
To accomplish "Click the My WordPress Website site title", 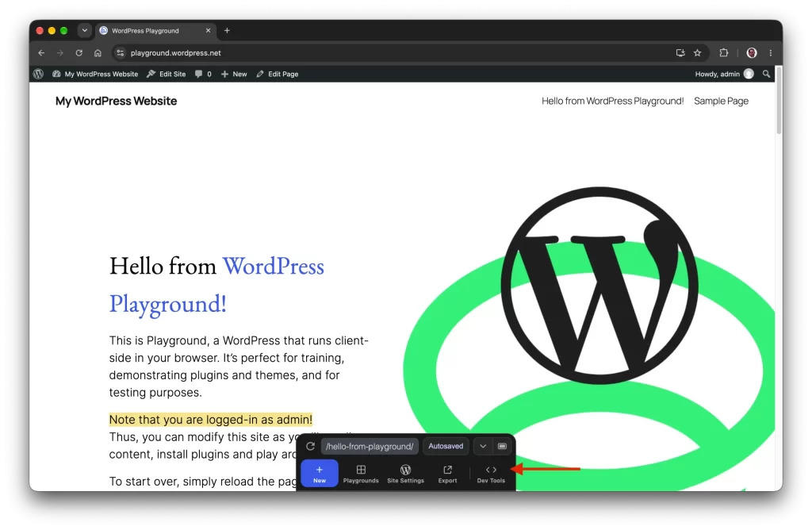I will (x=116, y=101).
